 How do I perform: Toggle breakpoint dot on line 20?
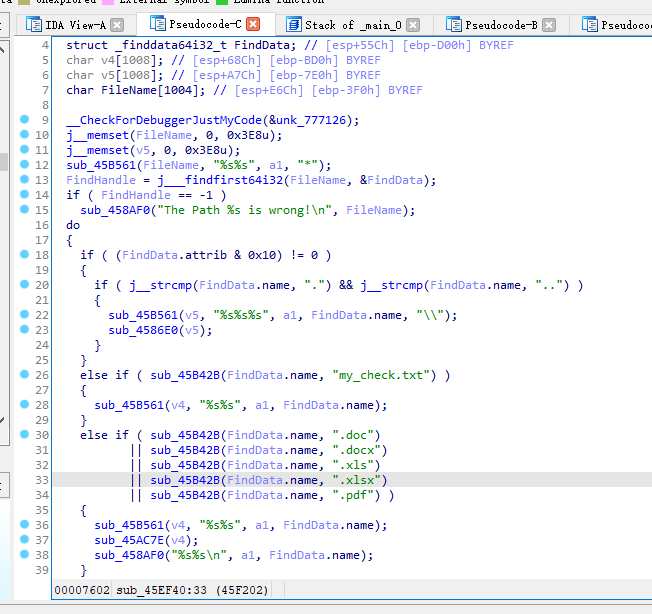(x=25, y=284)
